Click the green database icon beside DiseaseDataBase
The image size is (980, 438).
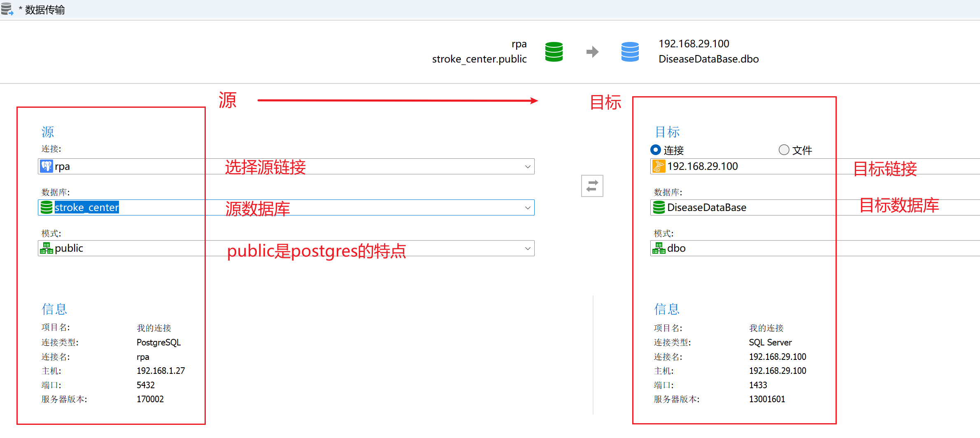point(659,207)
